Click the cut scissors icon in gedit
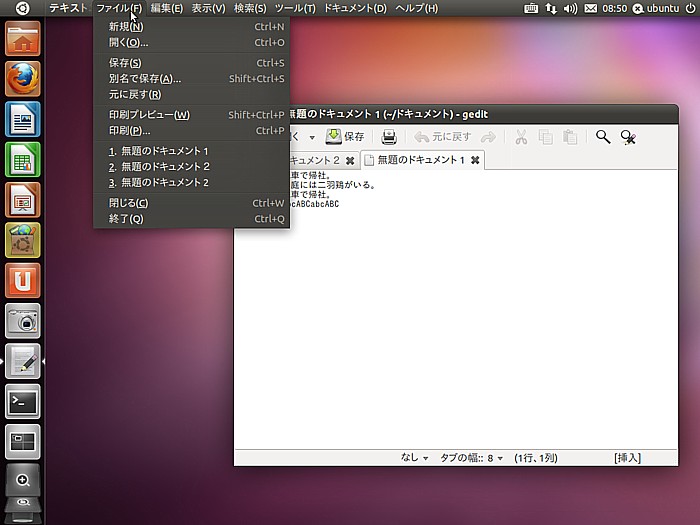The width and height of the screenshot is (700, 525). click(521, 137)
